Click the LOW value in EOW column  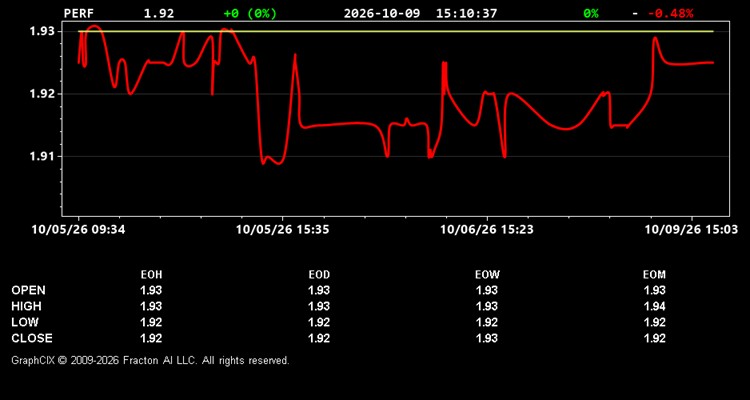pyautogui.click(x=487, y=322)
